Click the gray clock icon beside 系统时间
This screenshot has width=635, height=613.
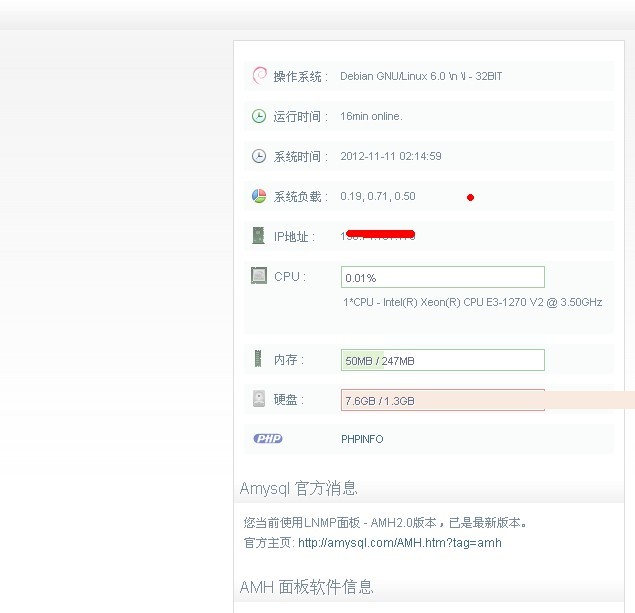click(x=259, y=156)
